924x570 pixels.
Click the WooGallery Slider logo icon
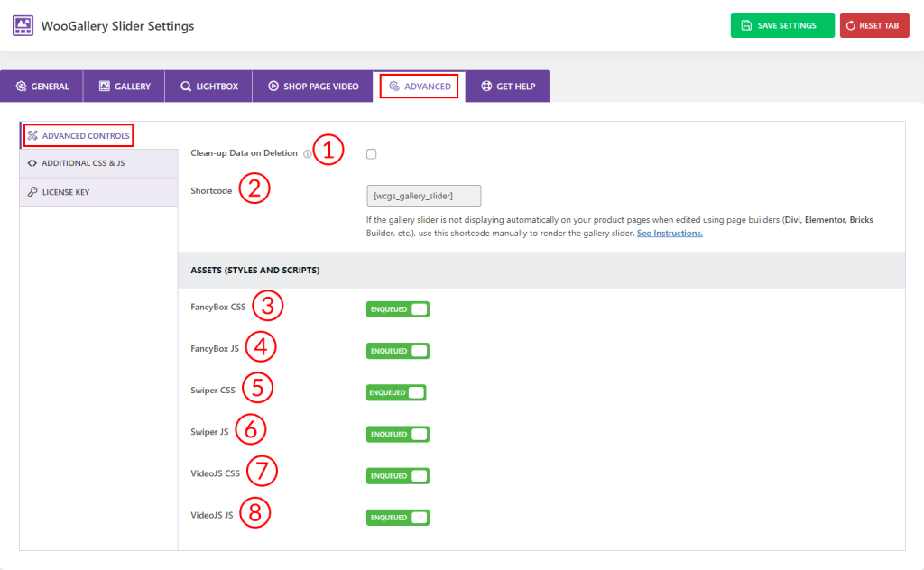[x=23, y=26]
